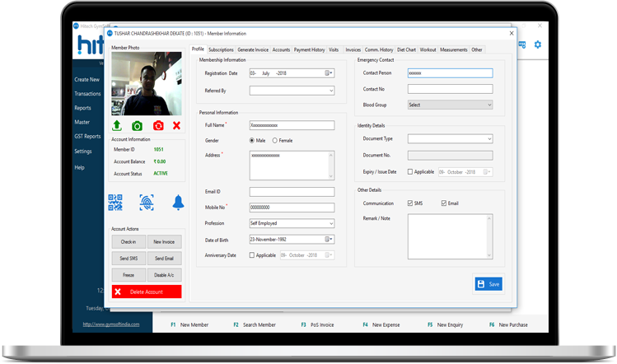617x364 pixels.
Task: Open Master in sidebar menu
Action: point(82,122)
